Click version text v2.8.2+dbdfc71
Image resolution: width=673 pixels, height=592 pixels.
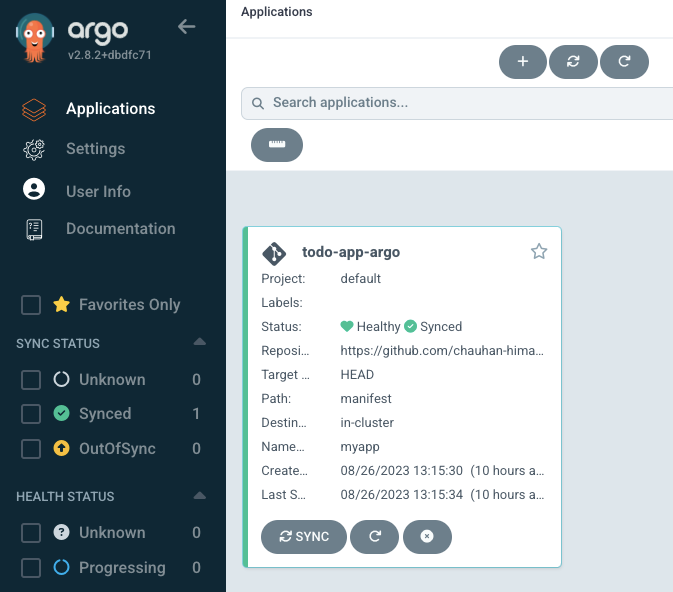109,55
